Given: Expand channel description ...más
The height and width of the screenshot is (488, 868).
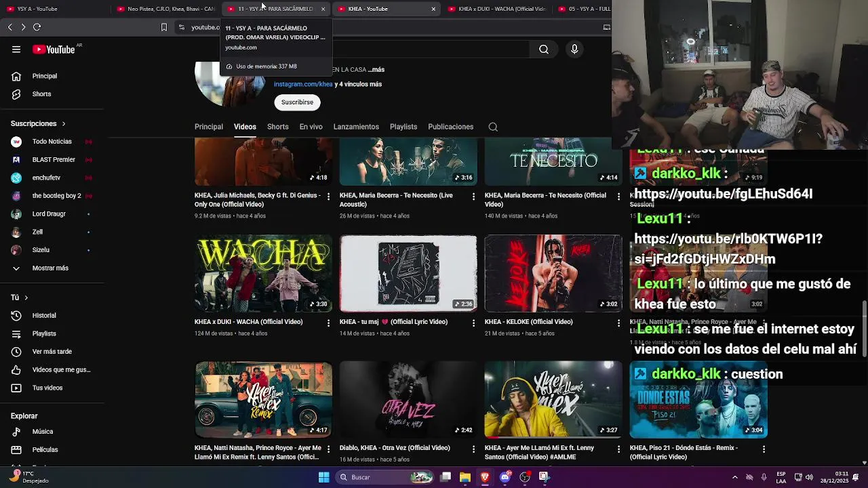Looking at the screenshot, I should click(x=376, y=70).
